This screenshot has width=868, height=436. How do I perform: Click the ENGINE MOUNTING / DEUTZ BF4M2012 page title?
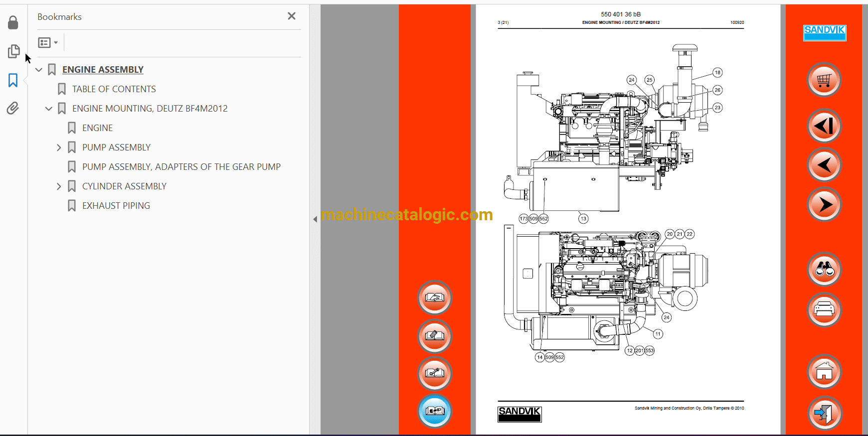pyautogui.click(x=621, y=22)
